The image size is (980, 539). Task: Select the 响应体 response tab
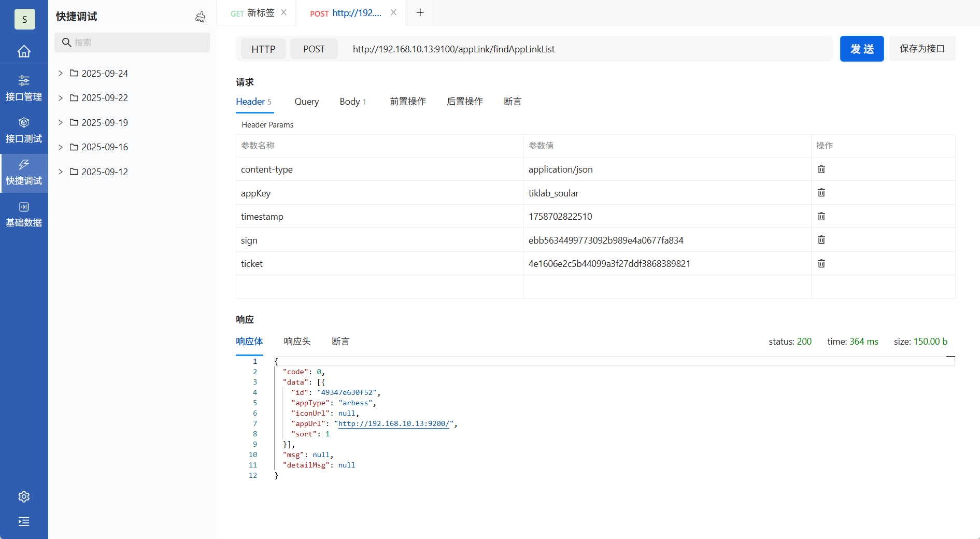(x=249, y=342)
